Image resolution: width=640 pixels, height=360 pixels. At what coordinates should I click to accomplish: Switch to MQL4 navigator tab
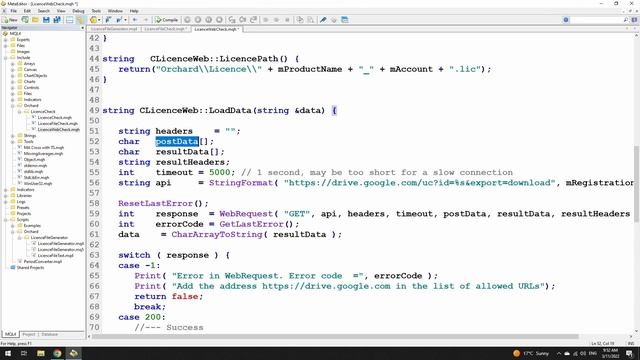point(10,334)
